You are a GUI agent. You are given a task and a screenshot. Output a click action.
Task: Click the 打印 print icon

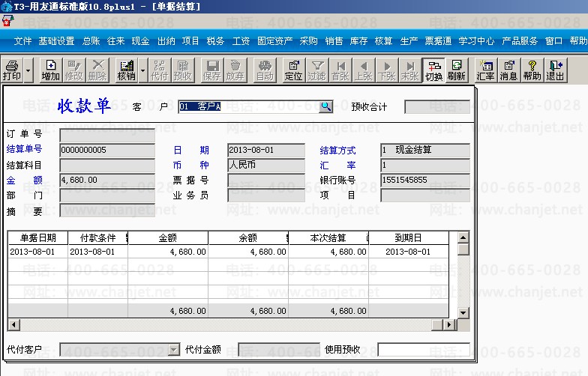pyautogui.click(x=12, y=70)
